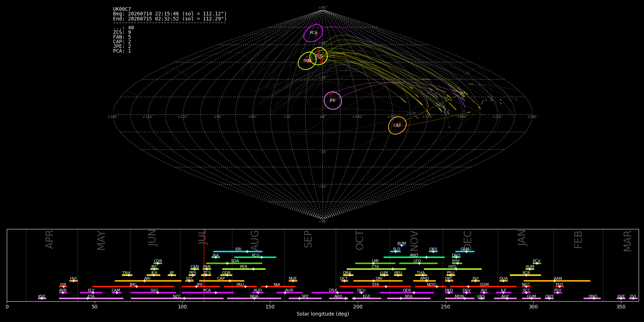Viewport: 644px width, 322px height.
Task: Click the AUG month label
Action: point(255,240)
